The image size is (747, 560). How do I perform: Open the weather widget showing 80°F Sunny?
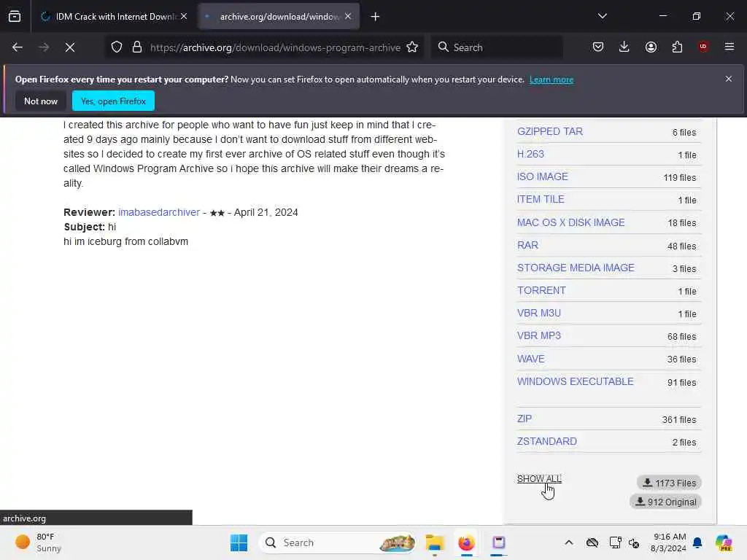pos(39,542)
